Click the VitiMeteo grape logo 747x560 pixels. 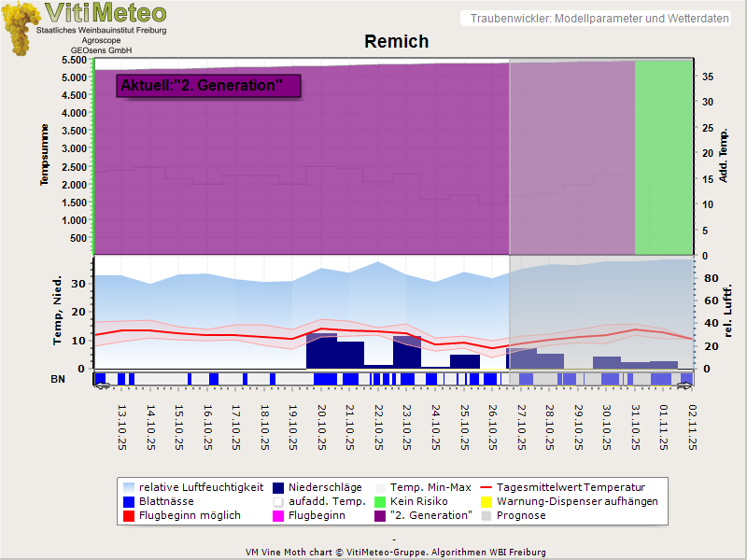[19, 28]
